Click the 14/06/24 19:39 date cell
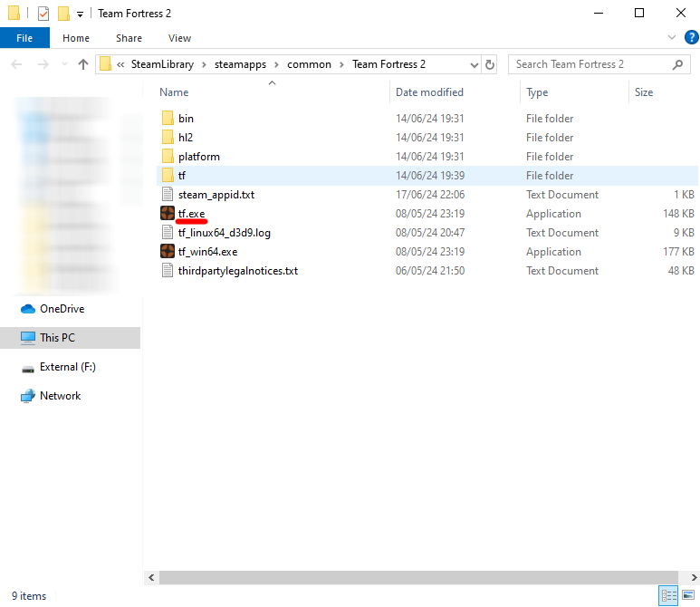Image resolution: width=700 pixels, height=607 pixels. coord(430,176)
